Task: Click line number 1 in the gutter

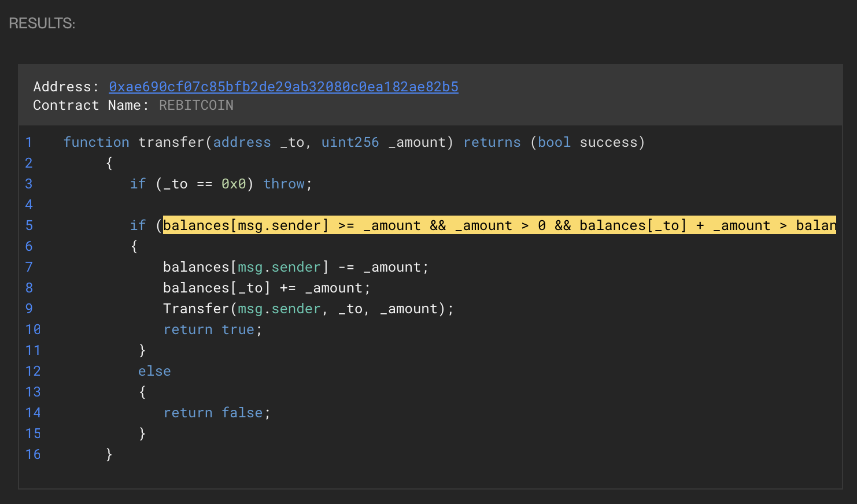Action: [x=29, y=142]
